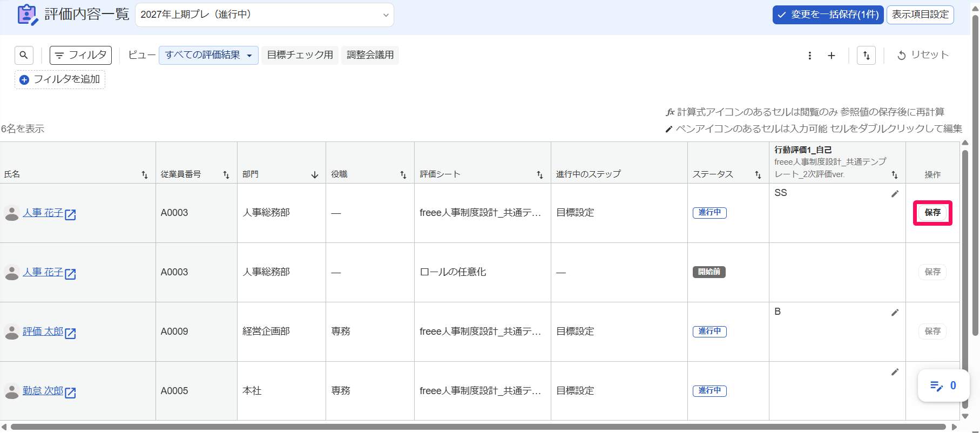Open the フィルタ button
The width and height of the screenshot is (980, 433).
pos(81,55)
